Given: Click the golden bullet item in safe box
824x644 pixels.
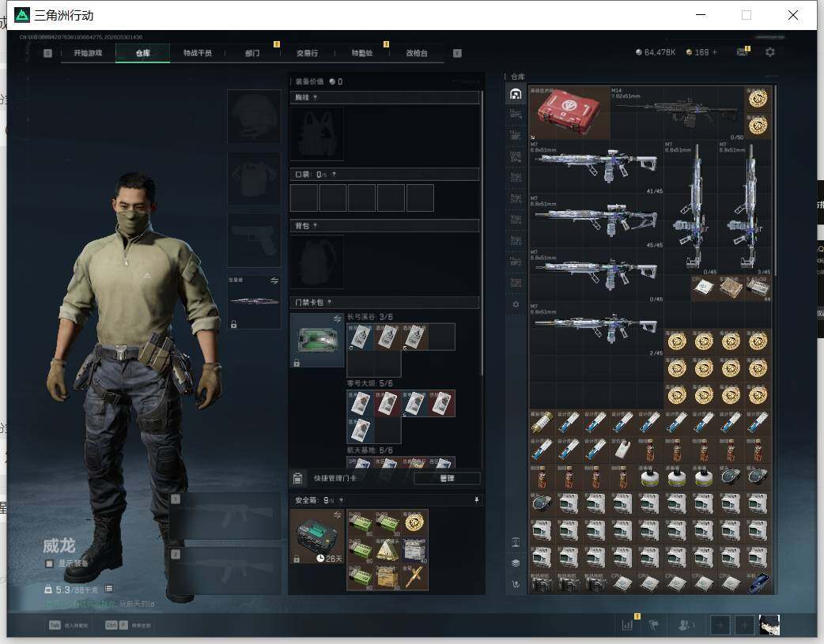Looking at the screenshot, I should pyautogui.click(x=414, y=578).
